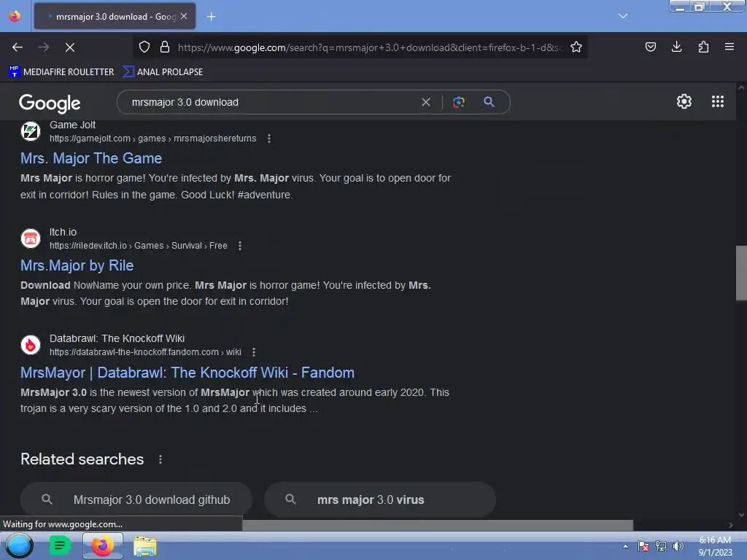747x560 pixels.
Task: Open the Itch.io result options menu
Action: click(x=240, y=246)
